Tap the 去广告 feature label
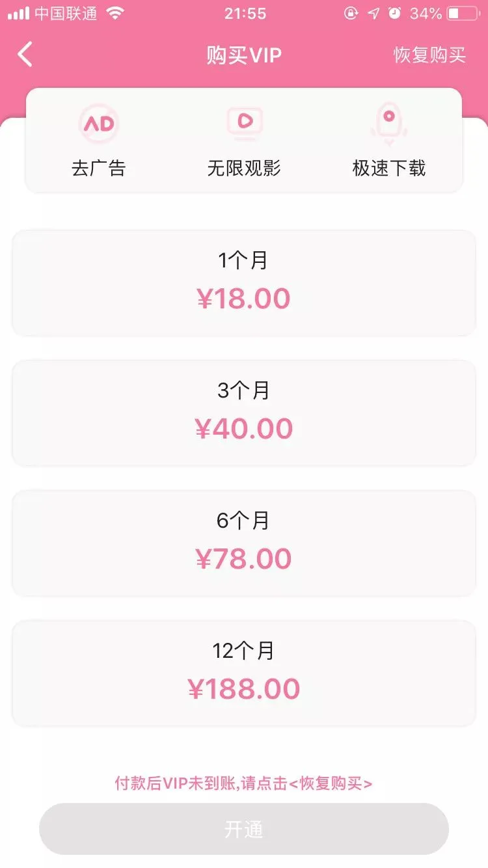Viewport: 488px width, 868px height. pos(98,169)
